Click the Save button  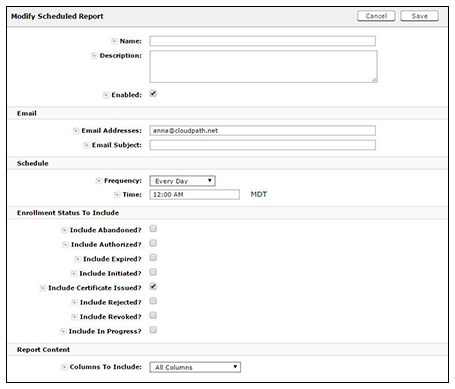pyautogui.click(x=419, y=16)
